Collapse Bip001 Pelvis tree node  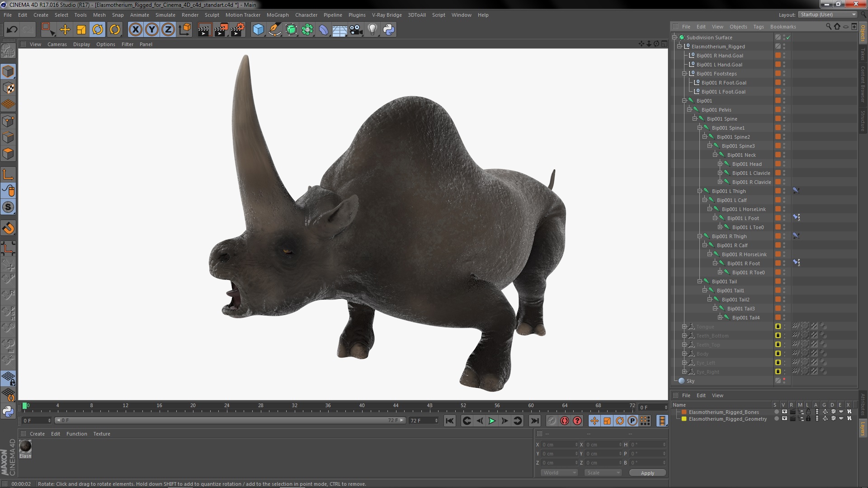689,110
